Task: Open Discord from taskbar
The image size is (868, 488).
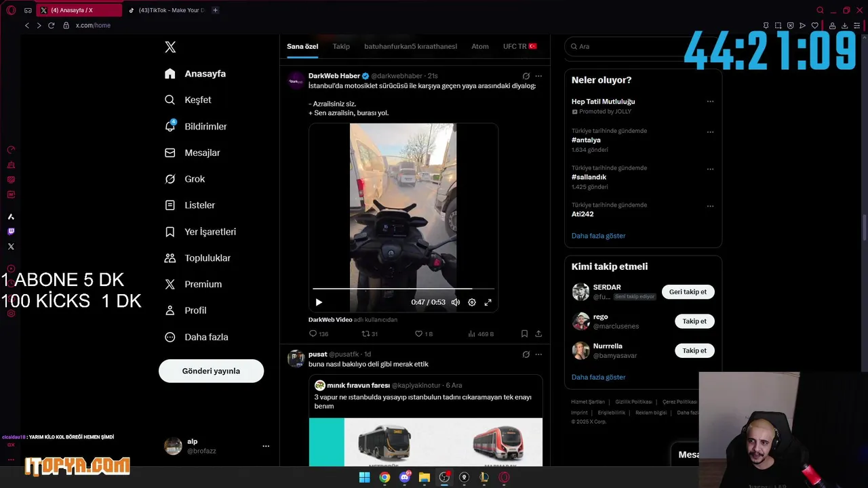Action: pyautogui.click(x=405, y=477)
